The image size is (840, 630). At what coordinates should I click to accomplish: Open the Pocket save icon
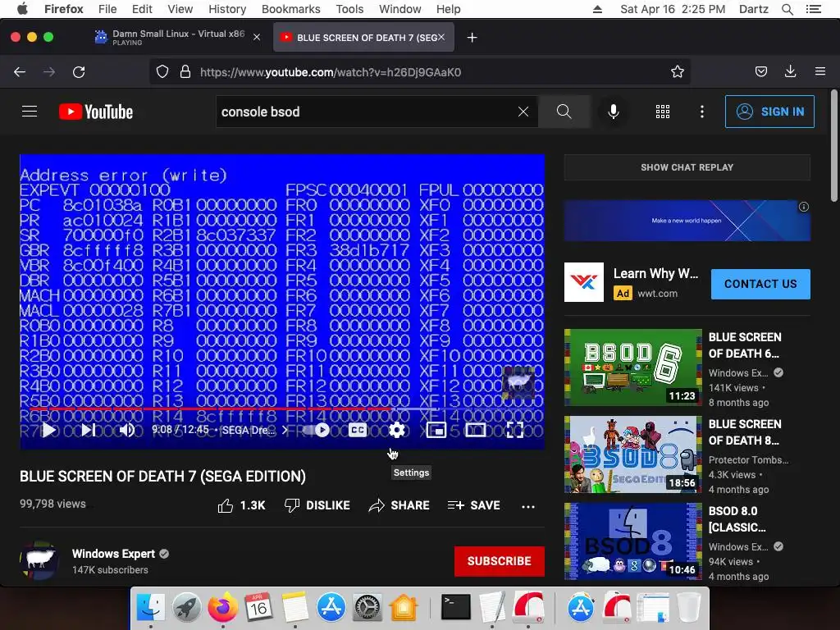pos(761,72)
